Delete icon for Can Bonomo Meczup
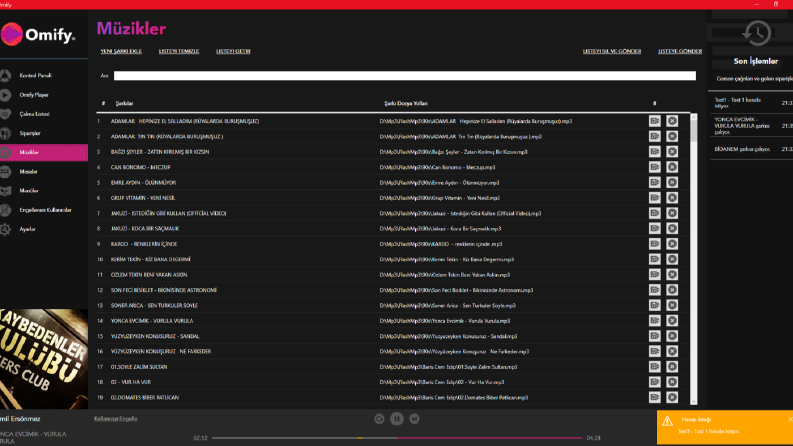Viewport: 793px width, 446px height. pos(672,167)
